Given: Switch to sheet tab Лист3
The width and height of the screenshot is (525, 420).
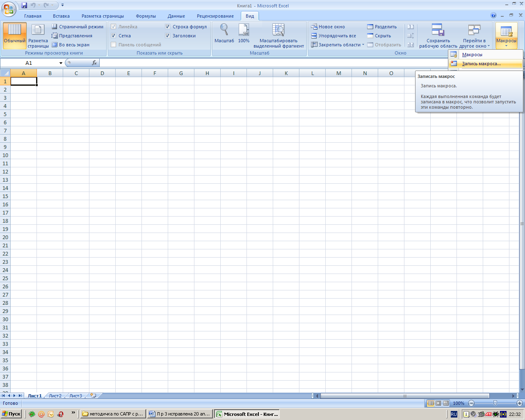Looking at the screenshot, I should pos(75,396).
